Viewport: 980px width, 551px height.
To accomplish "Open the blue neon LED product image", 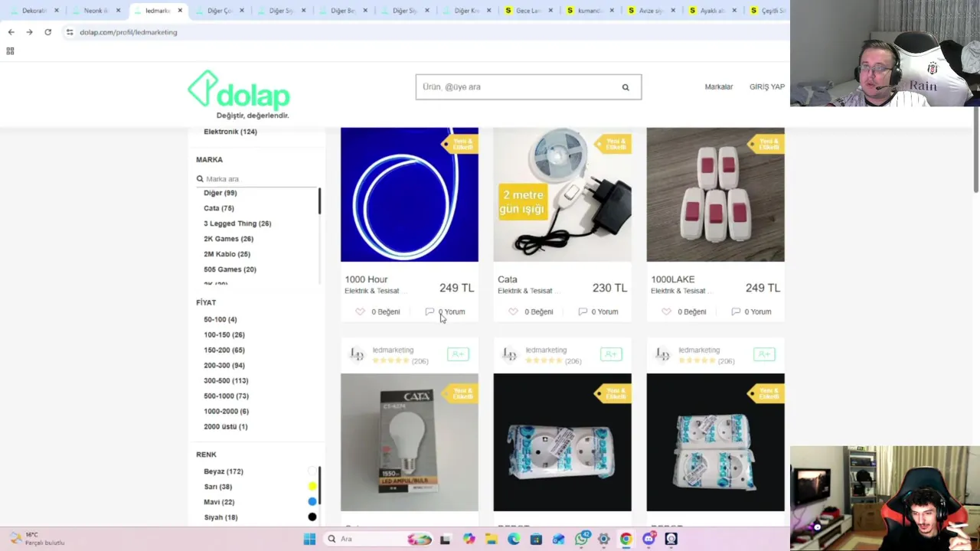I will (410, 194).
